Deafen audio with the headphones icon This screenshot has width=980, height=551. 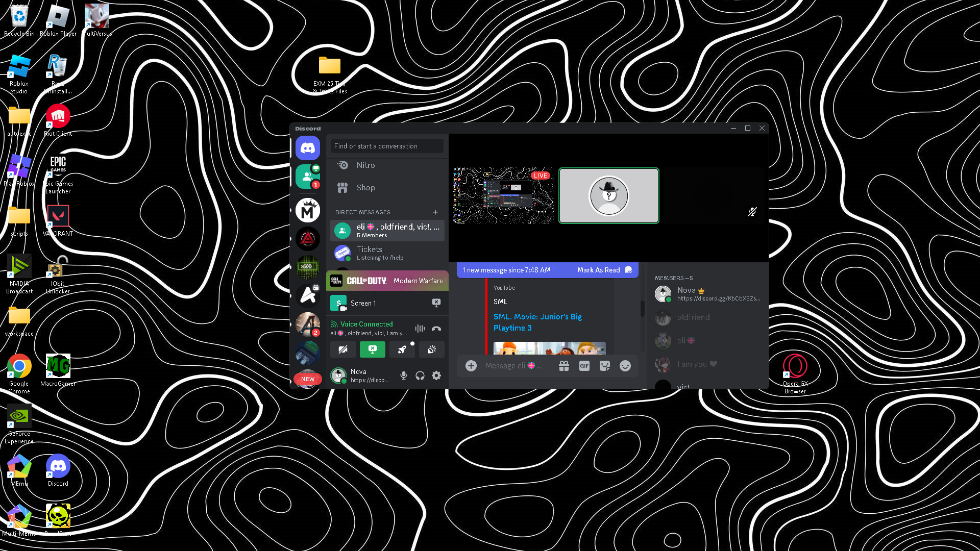coord(420,376)
